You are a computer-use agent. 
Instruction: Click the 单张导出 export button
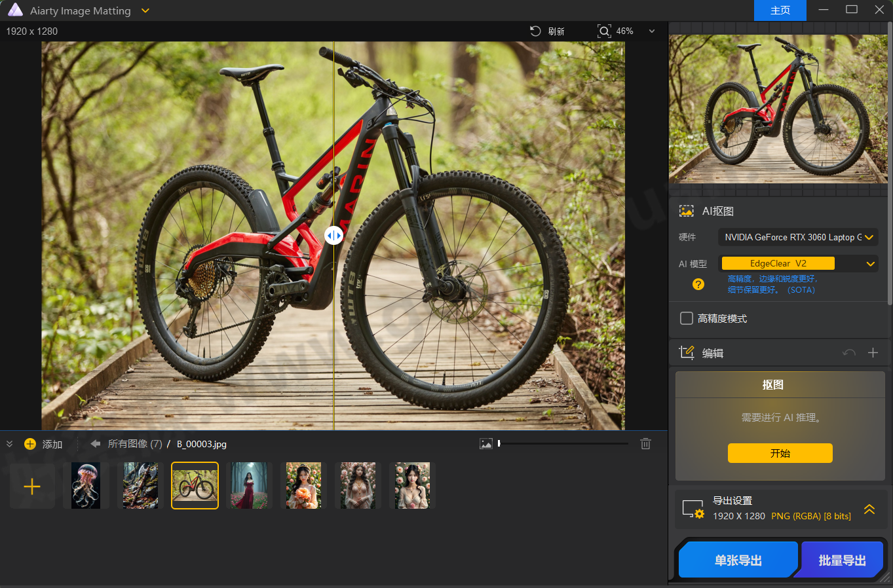pos(738,560)
